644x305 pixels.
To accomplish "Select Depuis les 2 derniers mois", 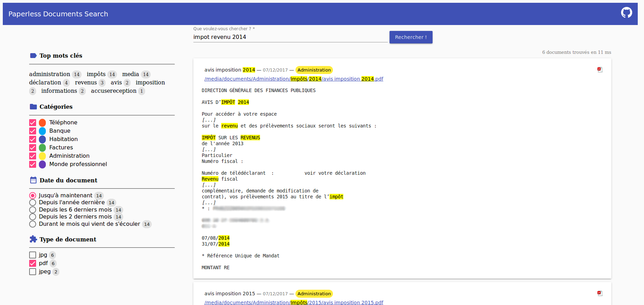I will coord(33,217).
